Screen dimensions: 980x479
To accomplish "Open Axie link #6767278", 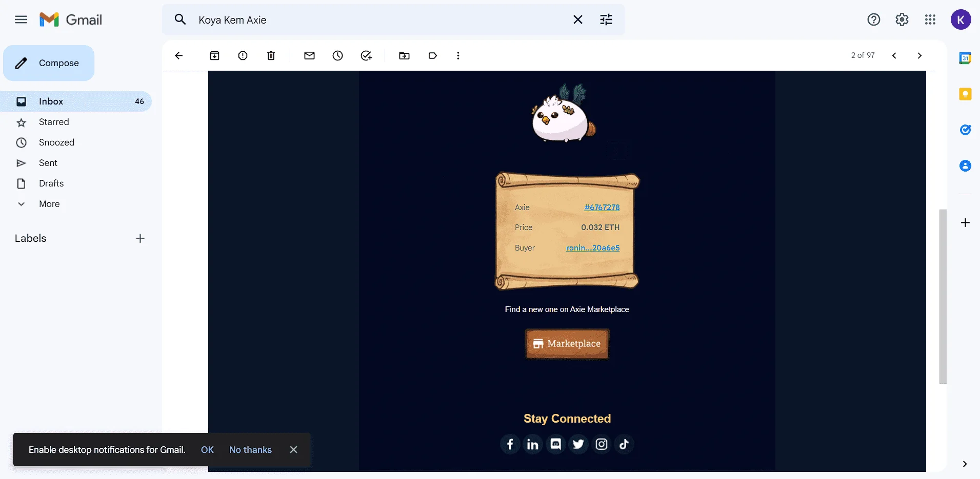I will (x=602, y=207).
